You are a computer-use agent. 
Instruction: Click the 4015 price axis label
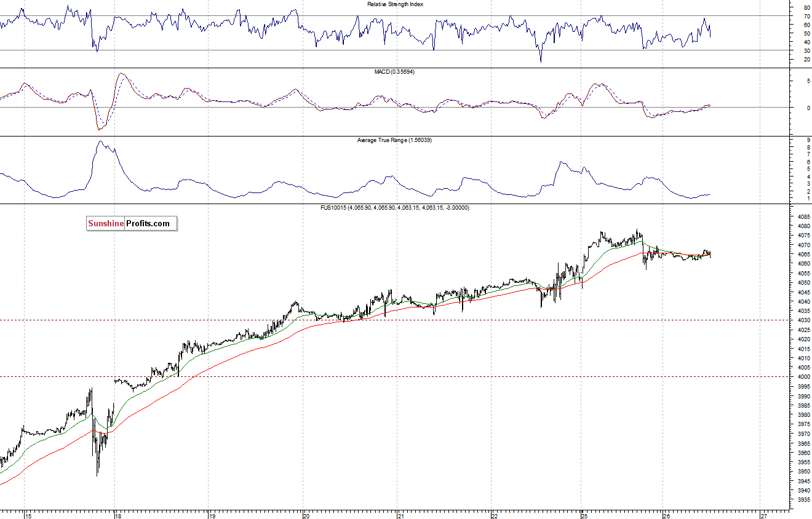click(x=805, y=349)
